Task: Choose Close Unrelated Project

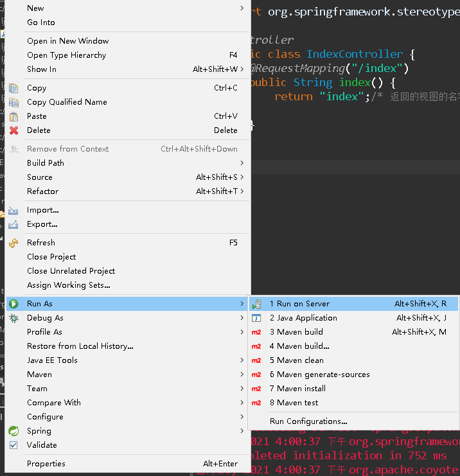Action: point(128,271)
